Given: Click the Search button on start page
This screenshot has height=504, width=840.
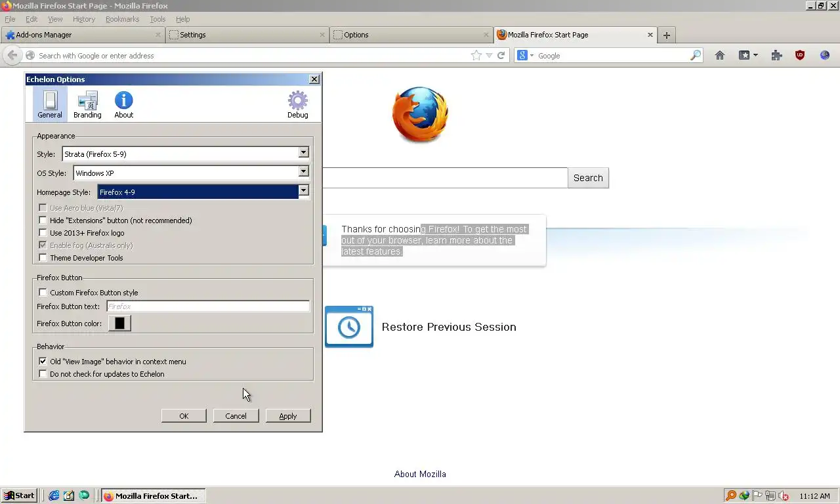Looking at the screenshot, I should [588, 178].
